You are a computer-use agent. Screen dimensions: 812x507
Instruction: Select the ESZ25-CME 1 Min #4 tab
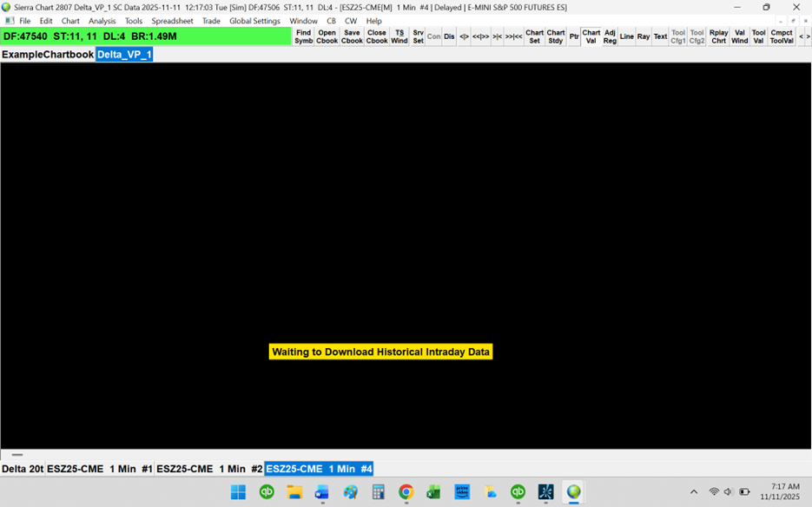click(319, 469)
